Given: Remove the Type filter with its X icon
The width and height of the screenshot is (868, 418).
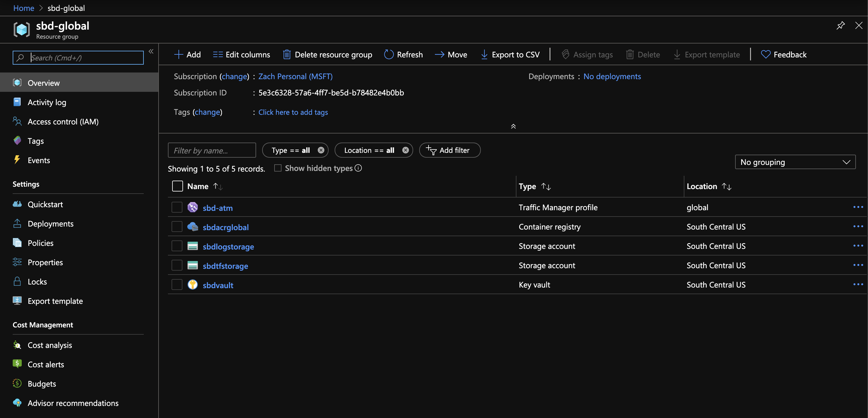Looking at the screenshot, I should pos(321,150).
